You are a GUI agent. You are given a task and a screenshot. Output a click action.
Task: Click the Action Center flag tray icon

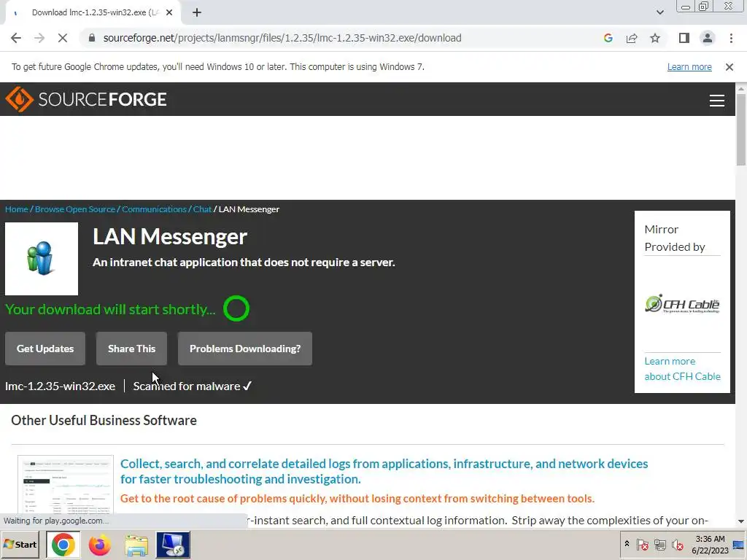pos(642,544)
